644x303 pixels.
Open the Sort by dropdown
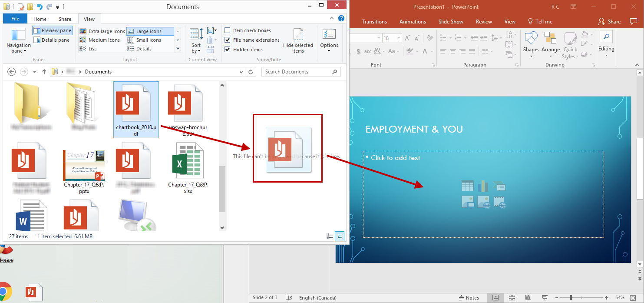[196, 40]
